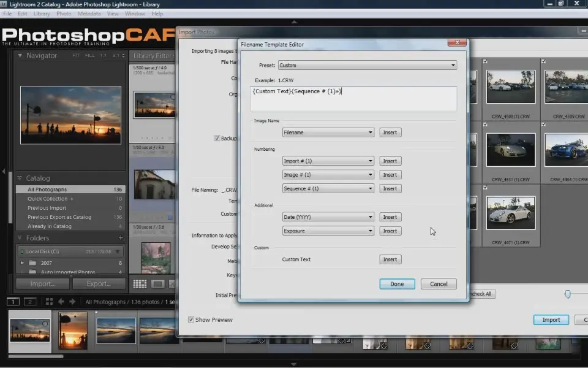588x368 pixels.
Task: Open the Sequence # (1) dropdown
Action: [328, 188]
